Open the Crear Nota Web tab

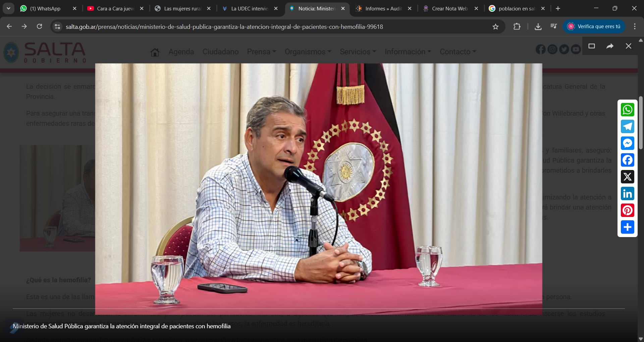pyautogui.click(x=449, y=9)
